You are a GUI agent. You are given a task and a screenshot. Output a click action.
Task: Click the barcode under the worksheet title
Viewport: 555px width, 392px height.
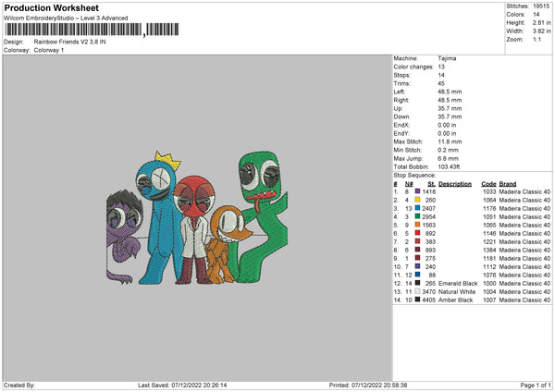point(72,31)
